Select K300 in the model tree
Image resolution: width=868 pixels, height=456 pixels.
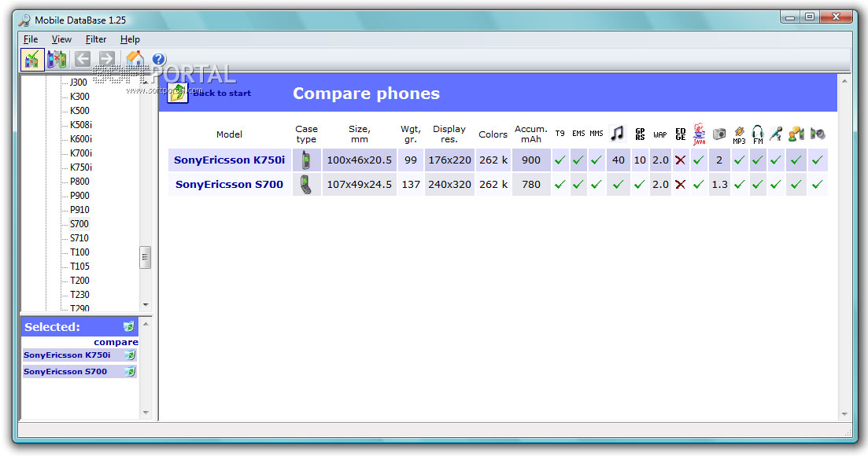click(x=79, y=96)
